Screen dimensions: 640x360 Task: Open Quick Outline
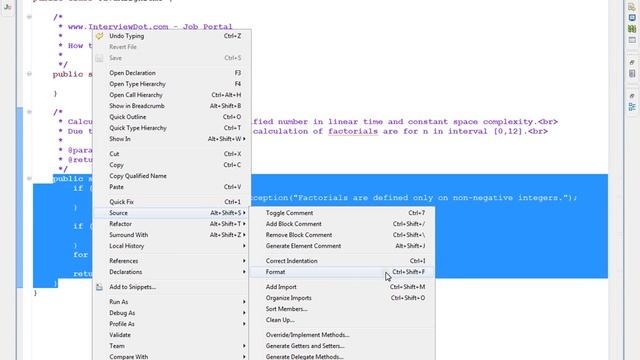(x=171, y=117)
